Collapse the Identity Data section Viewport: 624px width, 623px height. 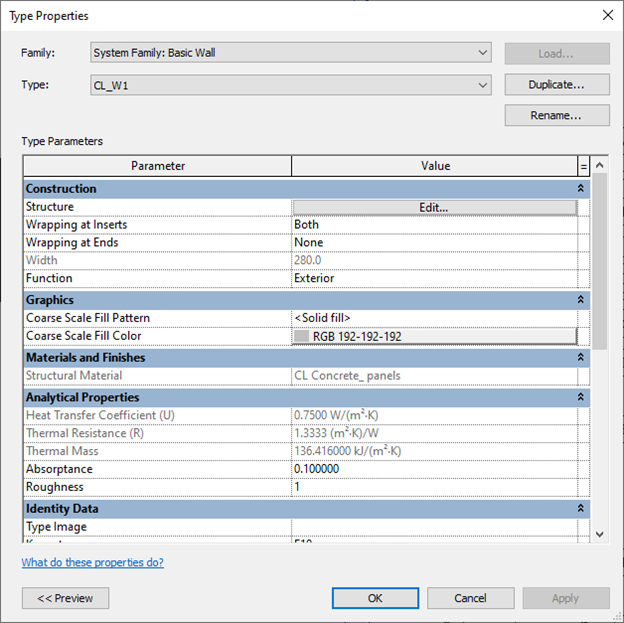582,508
